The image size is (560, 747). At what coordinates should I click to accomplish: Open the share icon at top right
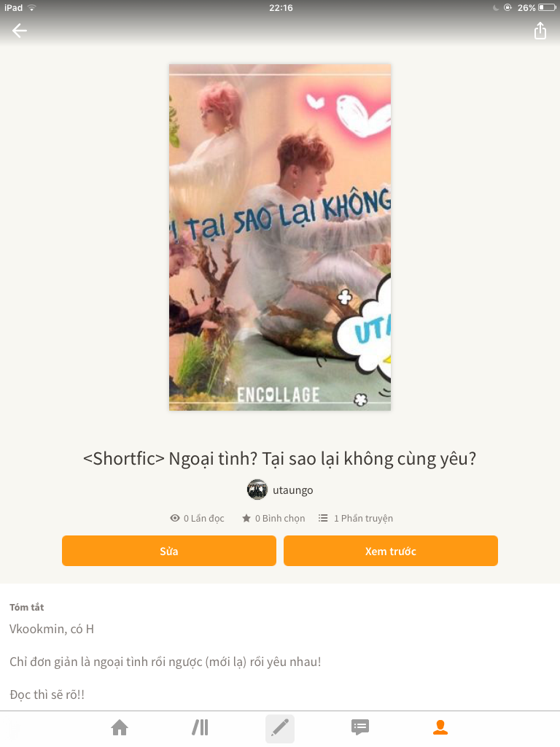coord(540,31)
